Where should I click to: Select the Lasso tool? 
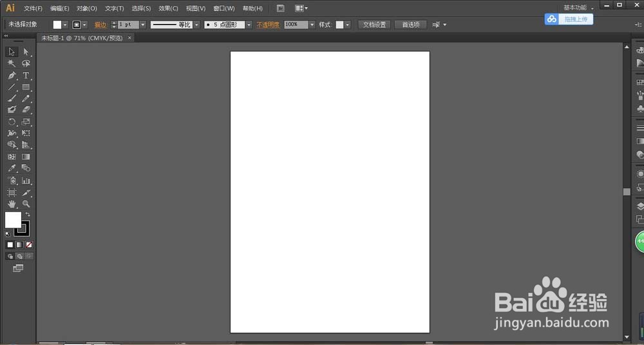[x=26, y=63]
